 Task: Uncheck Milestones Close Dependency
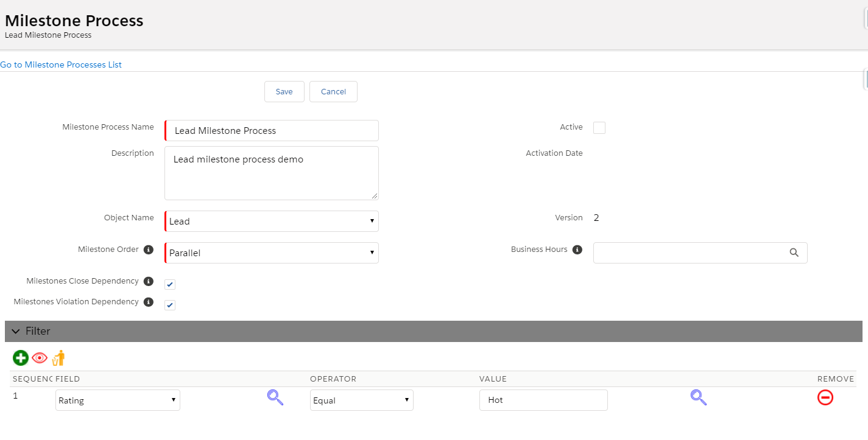pyautogui.click(x=169, y=284)
